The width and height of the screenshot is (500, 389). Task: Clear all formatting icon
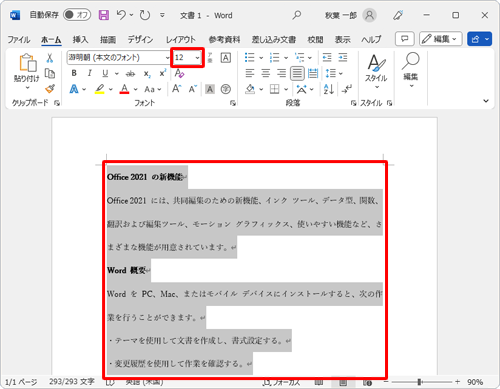pyautogui.click(x=179, y=73)
